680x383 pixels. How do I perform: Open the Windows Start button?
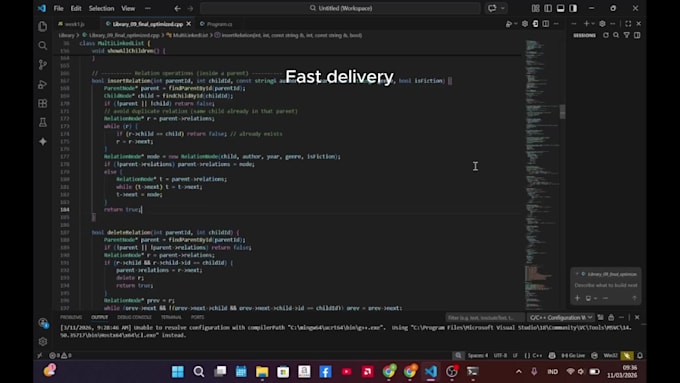pyautogui.click(x=178, y=371)
